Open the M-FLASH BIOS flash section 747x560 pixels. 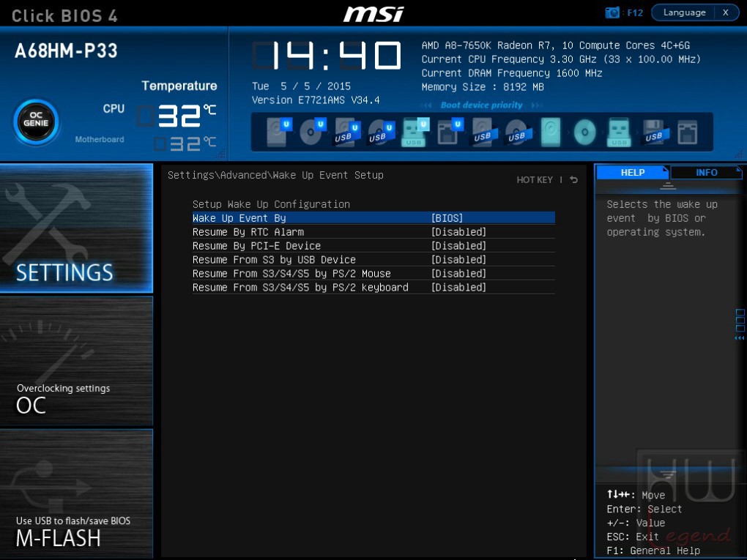pos(76,494)
